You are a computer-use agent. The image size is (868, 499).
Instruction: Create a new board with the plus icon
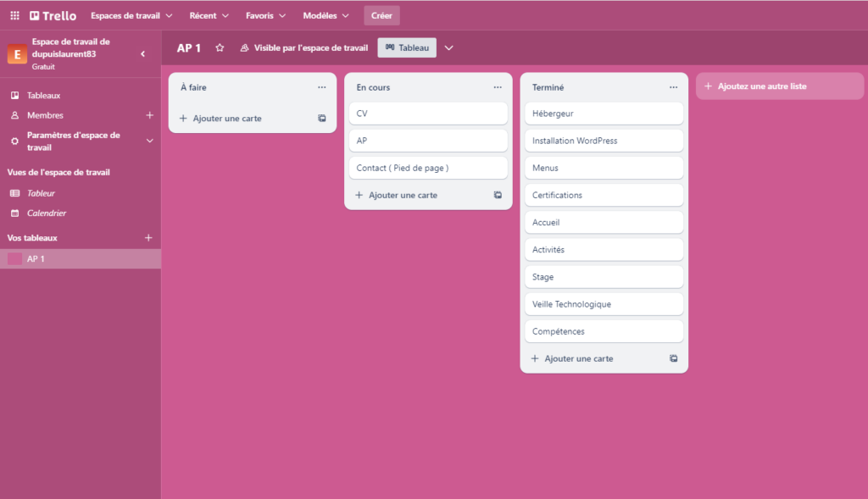(x=149, y=238)
